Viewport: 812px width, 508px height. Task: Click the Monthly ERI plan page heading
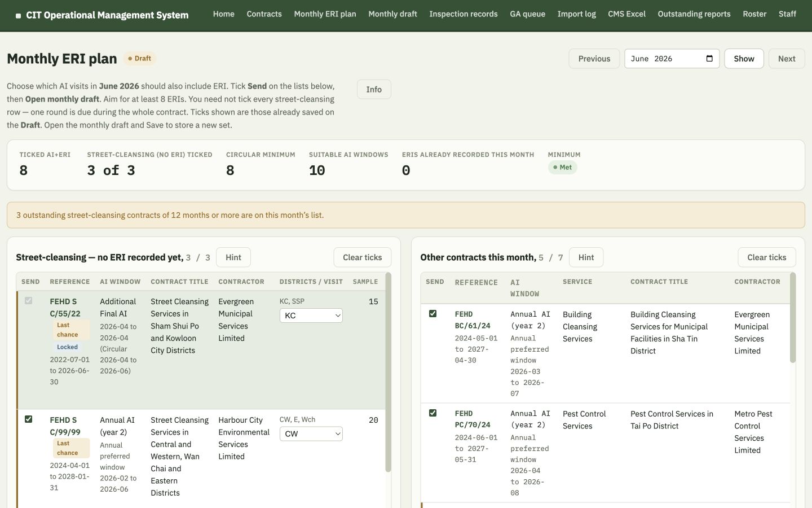point(62,59)
